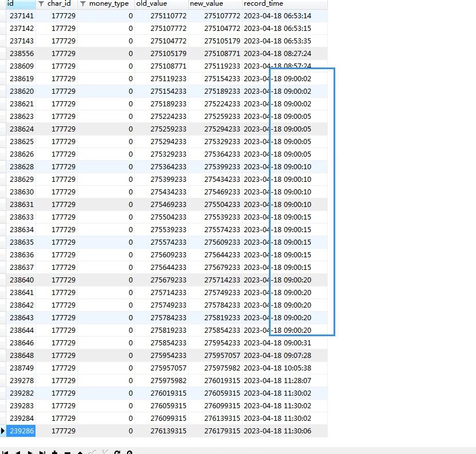476x454 pixels.
Task: Click the new_value column header
Action: click(215, 3)
